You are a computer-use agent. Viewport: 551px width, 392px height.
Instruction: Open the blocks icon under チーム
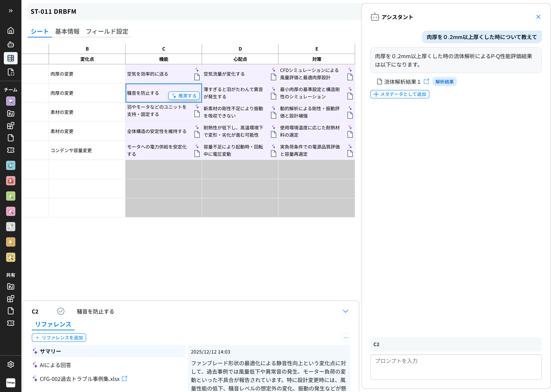tap(11, 126)
